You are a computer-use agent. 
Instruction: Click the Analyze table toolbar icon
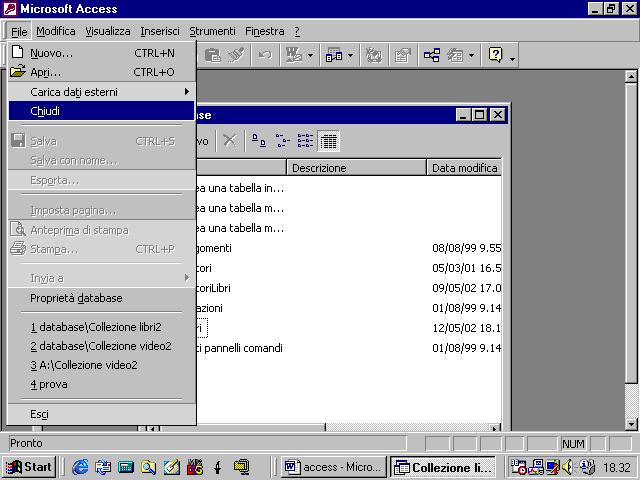point(333,55)
